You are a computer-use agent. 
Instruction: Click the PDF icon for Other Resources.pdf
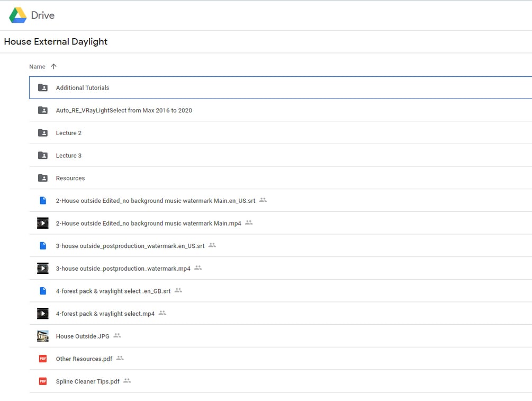(43, 359)
